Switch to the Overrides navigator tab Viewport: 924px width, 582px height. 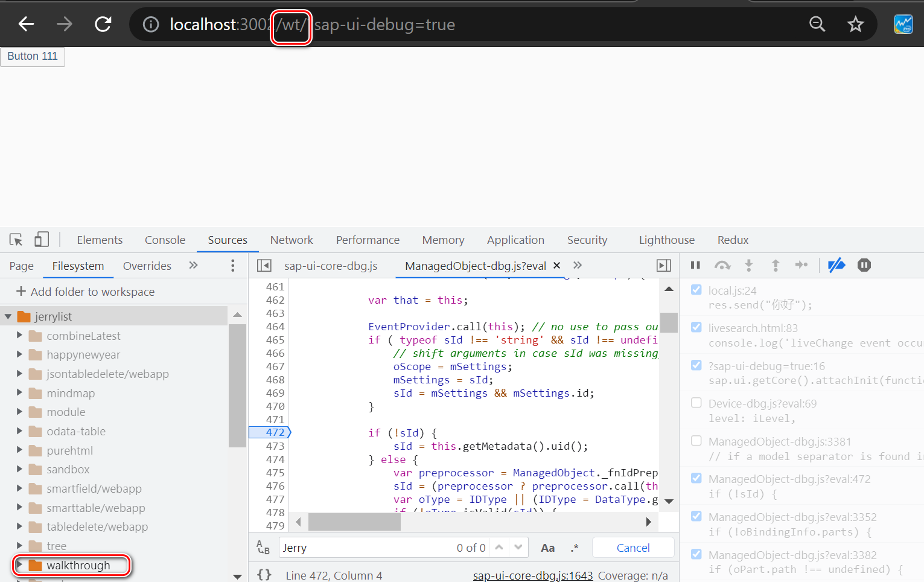[x=147, y=266]
